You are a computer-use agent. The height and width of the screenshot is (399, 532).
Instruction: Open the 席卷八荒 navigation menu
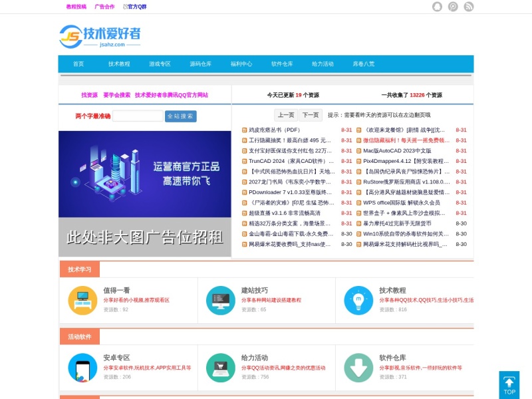[x=363, y=64]
